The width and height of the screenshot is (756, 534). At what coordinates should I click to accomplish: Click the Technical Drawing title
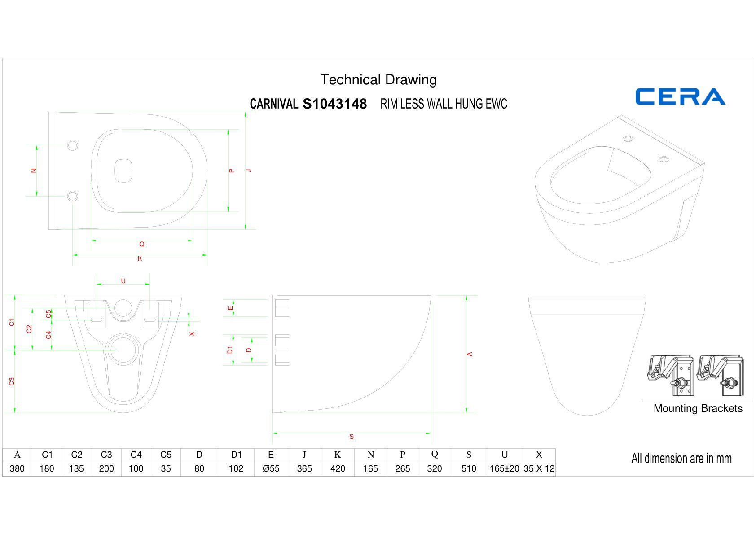(378, 80)
